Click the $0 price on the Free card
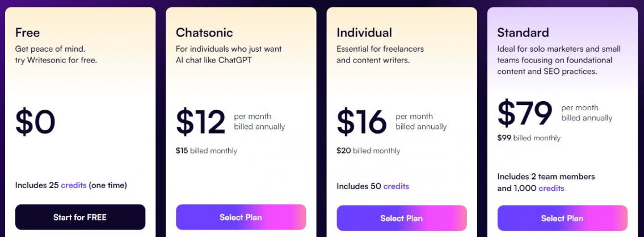 (35, 122)
